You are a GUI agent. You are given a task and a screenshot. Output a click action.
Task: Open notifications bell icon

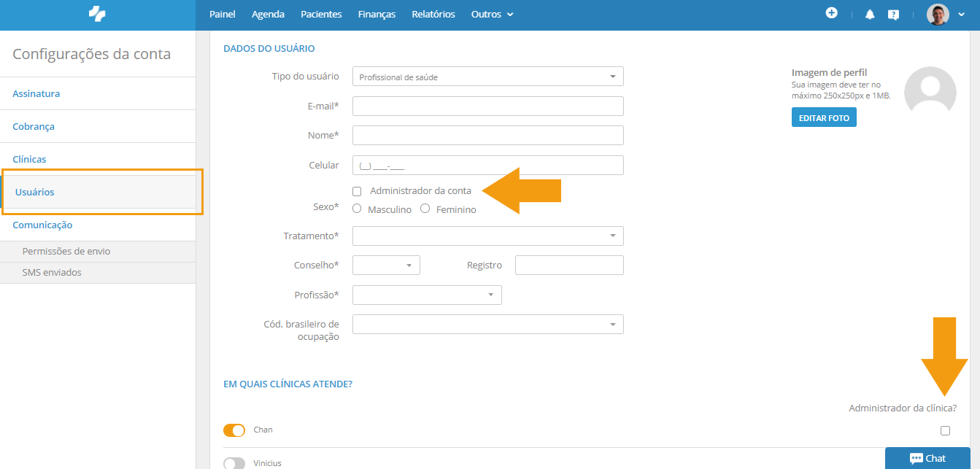(870, 15)
